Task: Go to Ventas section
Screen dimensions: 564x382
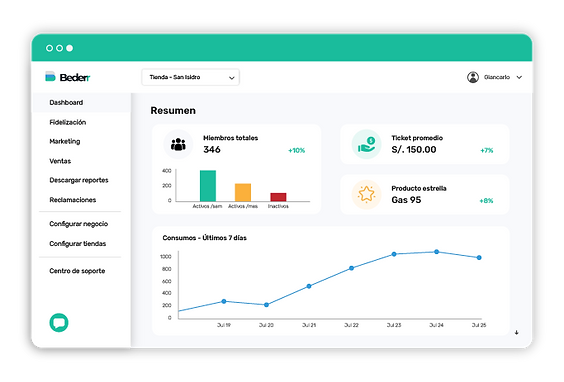Action: [60, 161]
